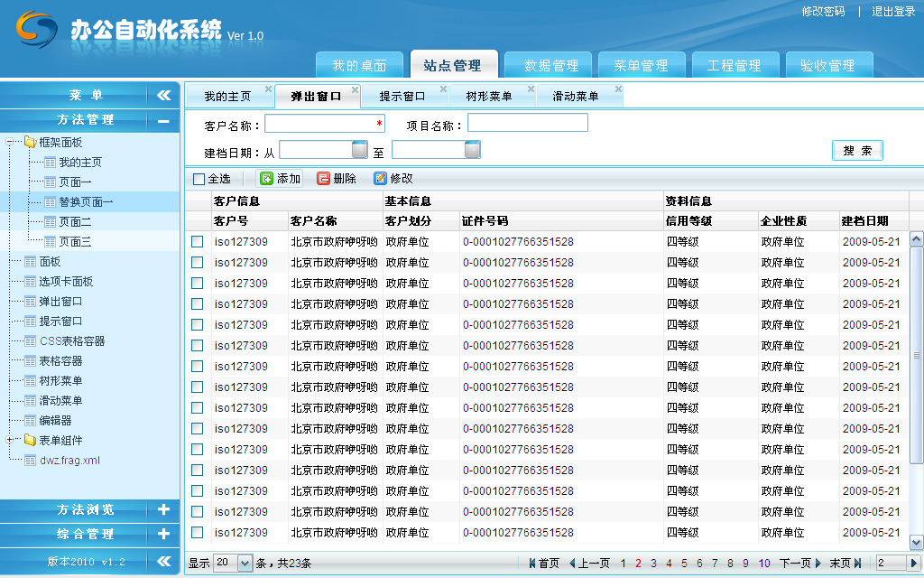Close the 滑动菜单 tab
The height and width of the screenshot is (578, 924).
[618, 89]
